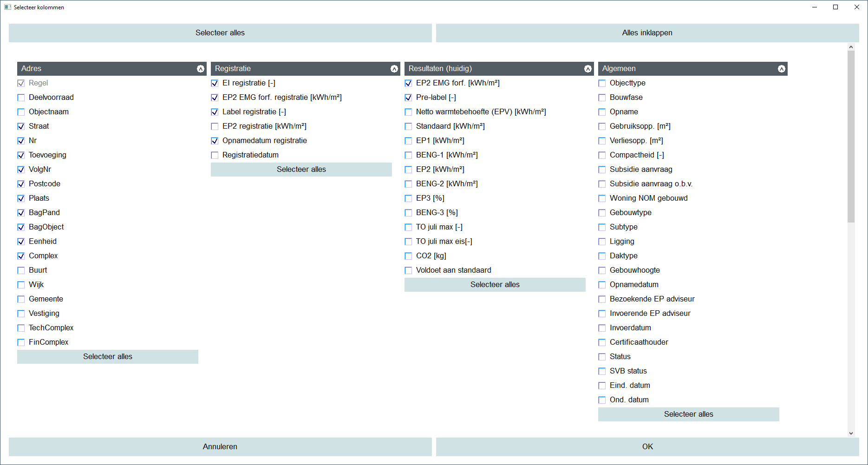The height and width of the screenshot is (465, 868).
Task: Click the vertical scrollbar down arrow
Action: 851,433
